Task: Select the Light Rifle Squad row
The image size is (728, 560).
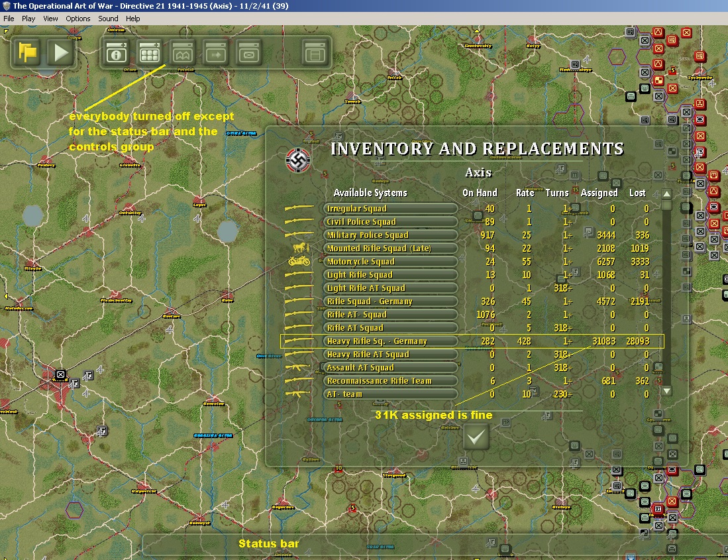Action: coord(390,275)
